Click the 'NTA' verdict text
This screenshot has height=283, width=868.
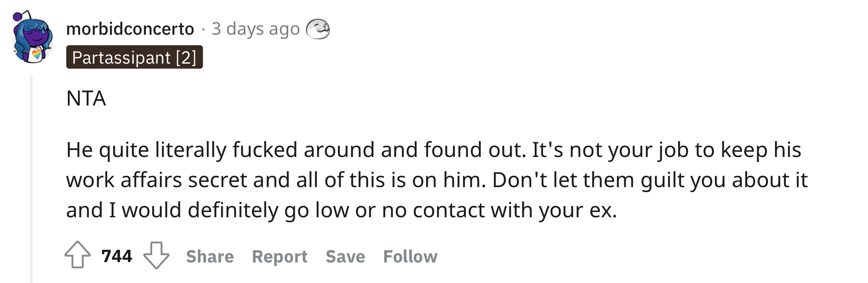[x=86, y=99]
